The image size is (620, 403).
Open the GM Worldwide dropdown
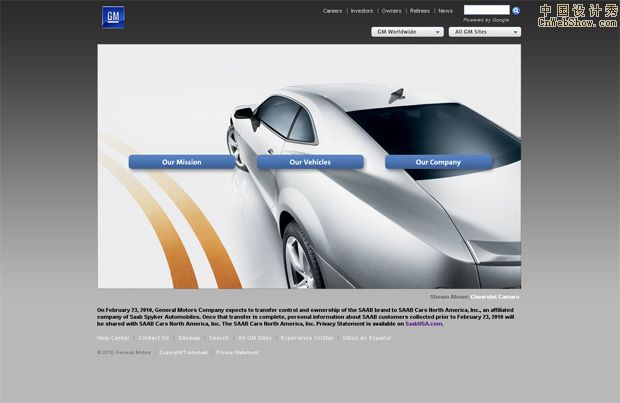407,32
